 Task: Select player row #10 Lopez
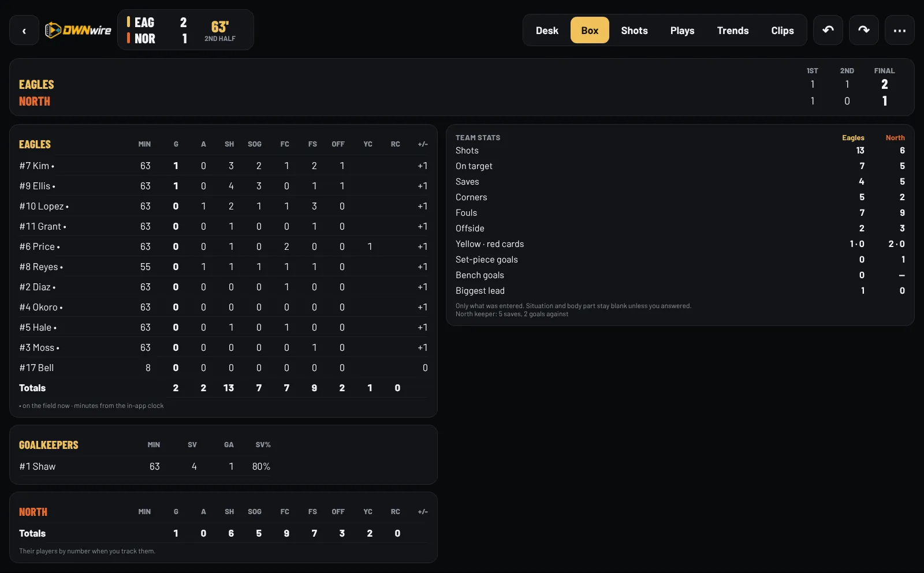pos(223,206)
